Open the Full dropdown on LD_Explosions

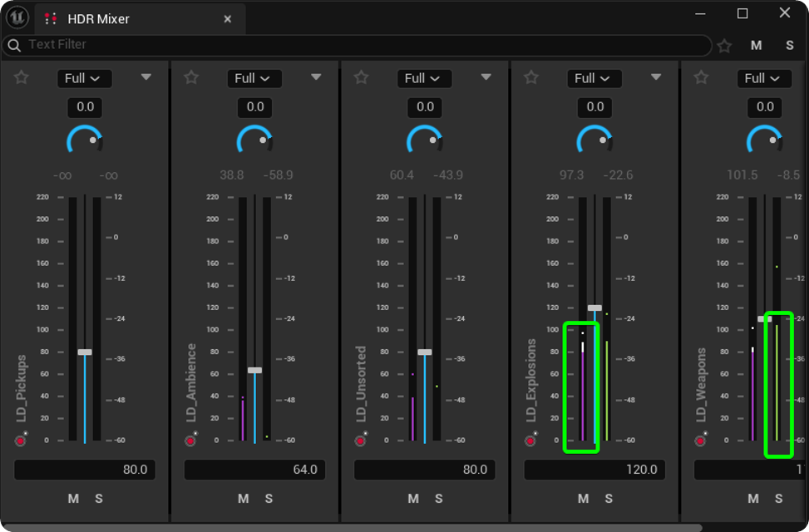pos(593,78)
